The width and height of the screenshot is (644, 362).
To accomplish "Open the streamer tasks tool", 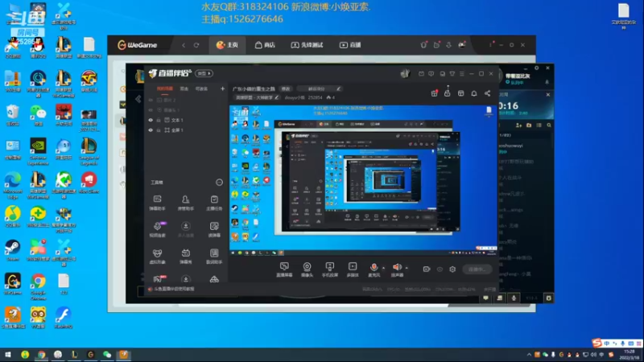I will coord(214,203).
